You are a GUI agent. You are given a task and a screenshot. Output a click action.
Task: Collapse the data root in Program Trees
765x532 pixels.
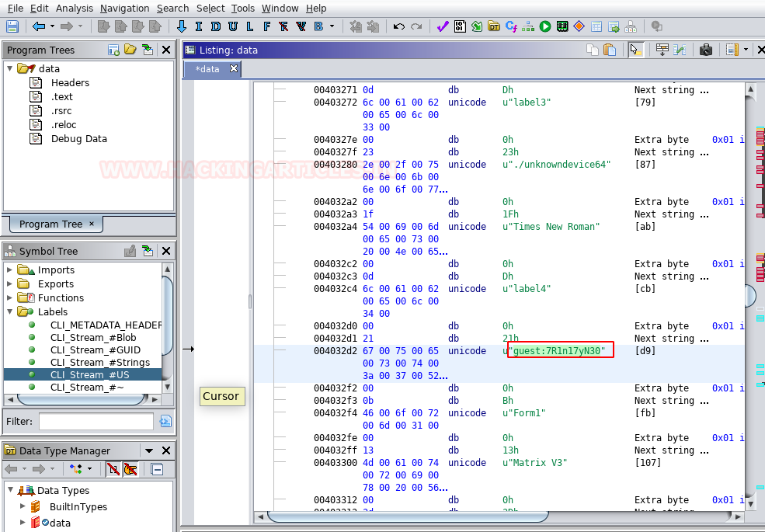pos(10,68)
